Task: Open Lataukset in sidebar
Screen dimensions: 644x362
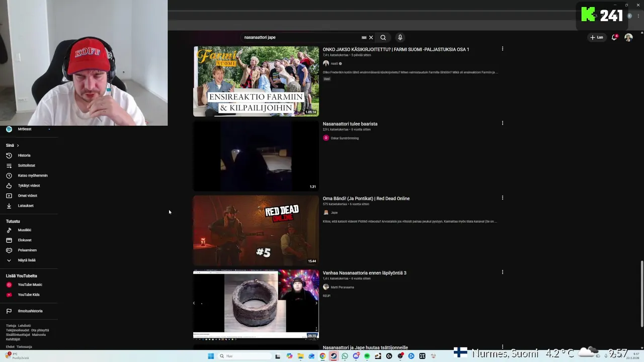Action: click(x=26, y=206)
